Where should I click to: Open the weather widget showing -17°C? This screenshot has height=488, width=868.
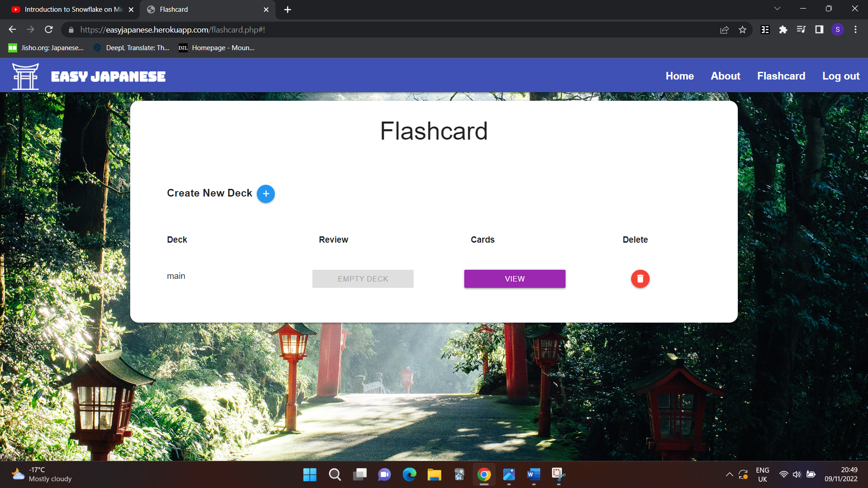(42, 474)
